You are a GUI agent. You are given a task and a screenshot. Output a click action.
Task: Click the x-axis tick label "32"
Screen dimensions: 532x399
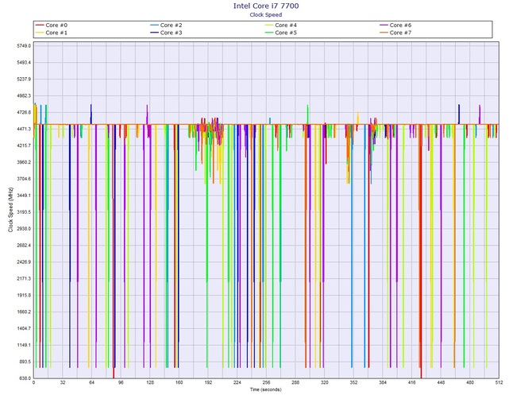coord(63,382)
